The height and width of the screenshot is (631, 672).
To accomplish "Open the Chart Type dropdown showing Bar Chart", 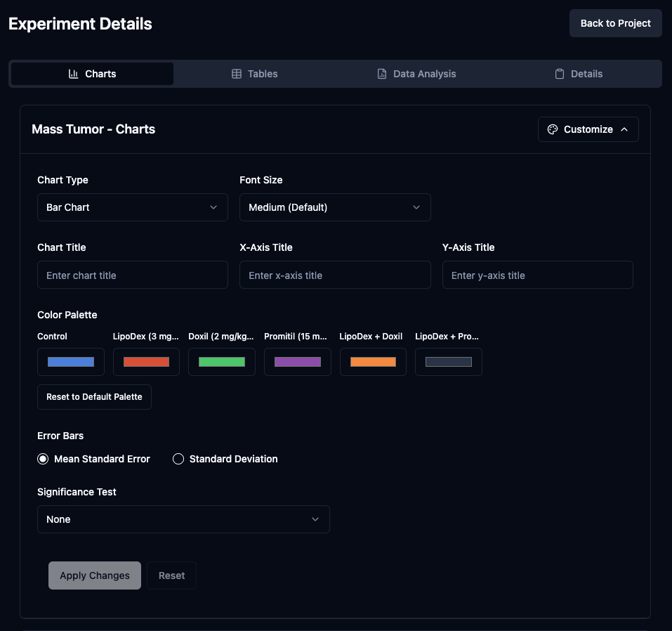I will pos(133,207).
